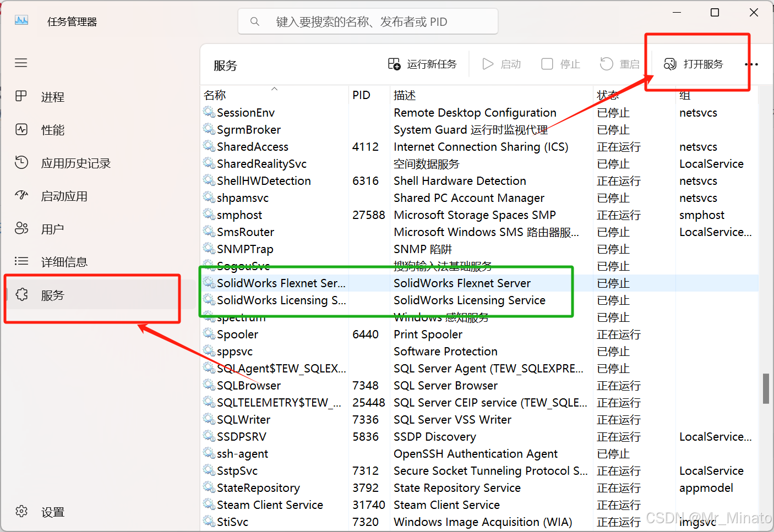Click the gear icon beside ssh-agent
This screenshot has width=774, height=532.
(x=209, y=453)
